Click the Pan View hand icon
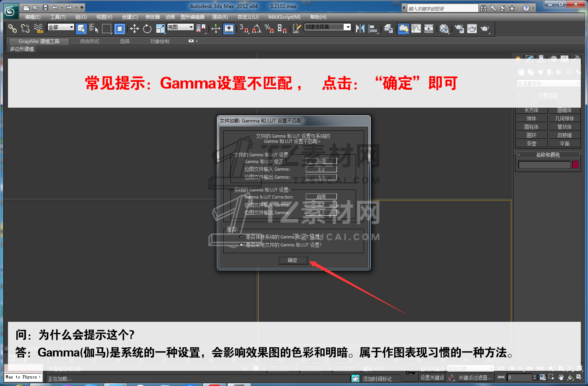 coord(561,377)
